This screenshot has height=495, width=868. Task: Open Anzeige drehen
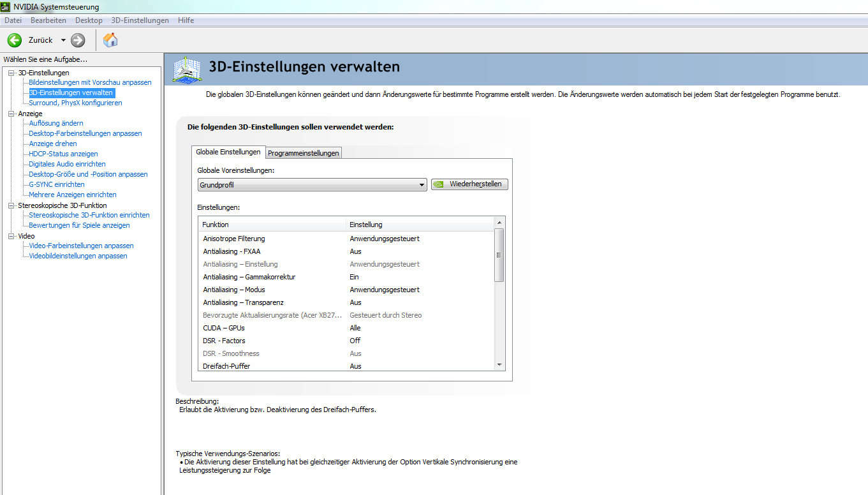click(53, 144)
